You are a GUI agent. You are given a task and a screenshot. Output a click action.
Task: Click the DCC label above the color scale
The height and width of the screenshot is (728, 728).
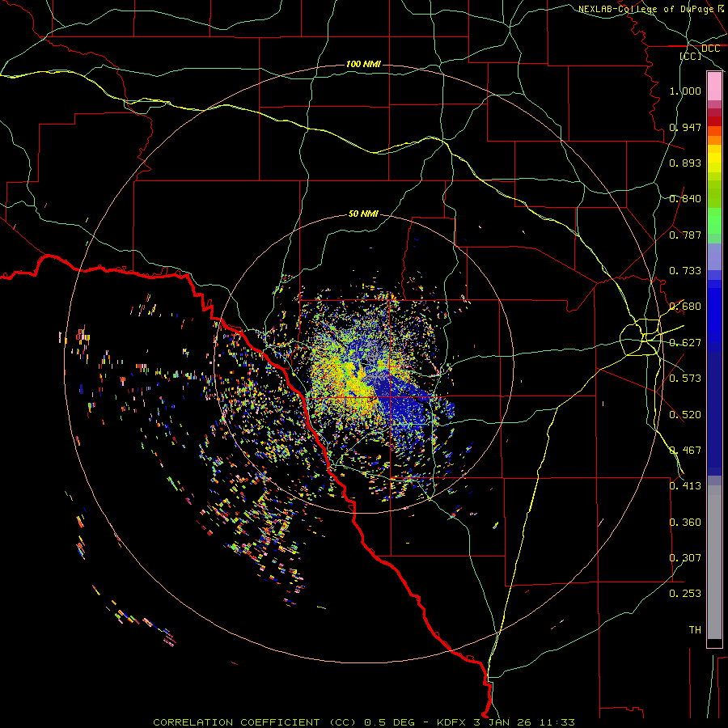(x=710, y=49)
